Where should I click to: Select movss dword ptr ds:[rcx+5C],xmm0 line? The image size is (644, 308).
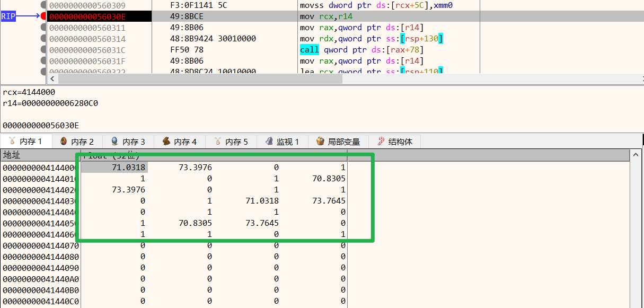click(x=376, y=5)
